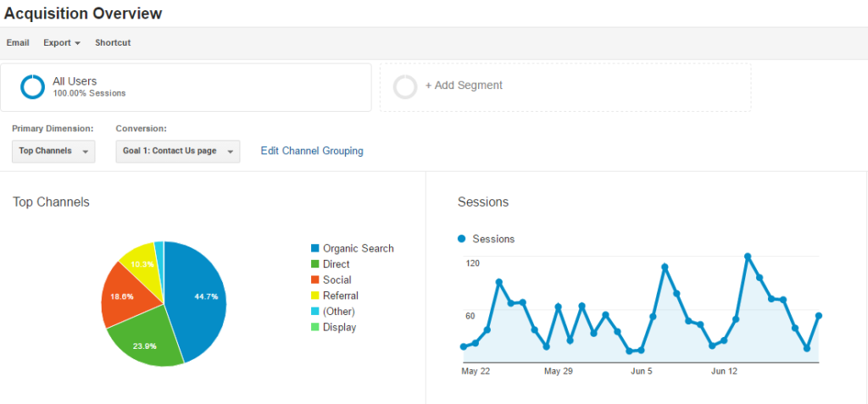Click the first data point on the Sessions line

(x=464, y=347)
